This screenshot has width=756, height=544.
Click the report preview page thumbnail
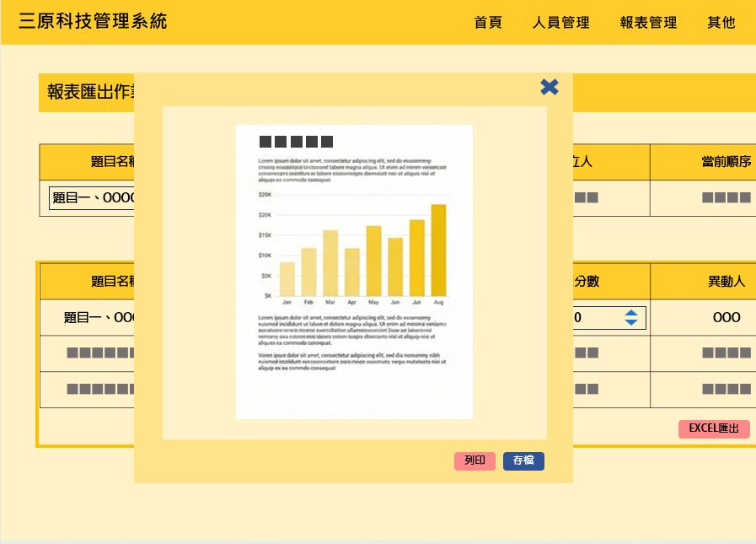point(354,271)
